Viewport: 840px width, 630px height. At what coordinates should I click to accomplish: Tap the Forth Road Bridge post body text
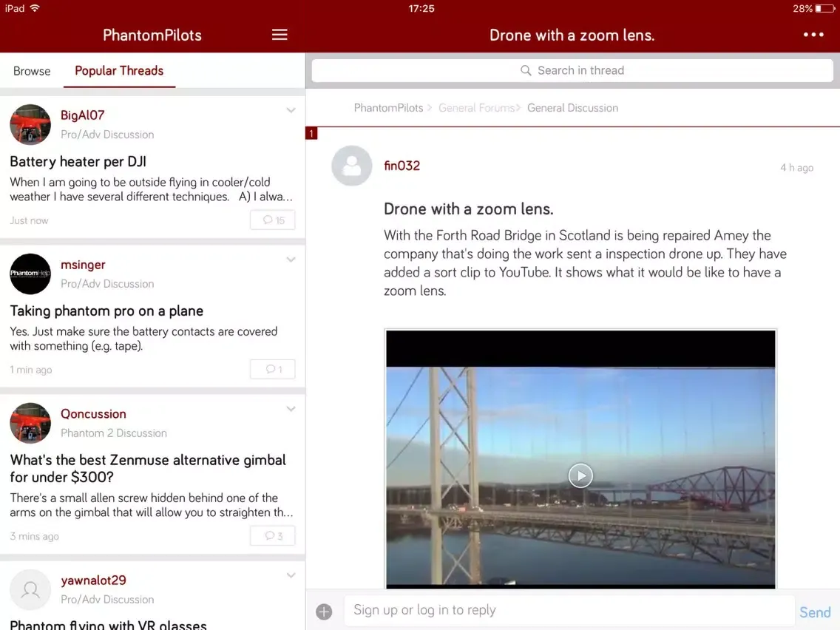tap(585, 263)
